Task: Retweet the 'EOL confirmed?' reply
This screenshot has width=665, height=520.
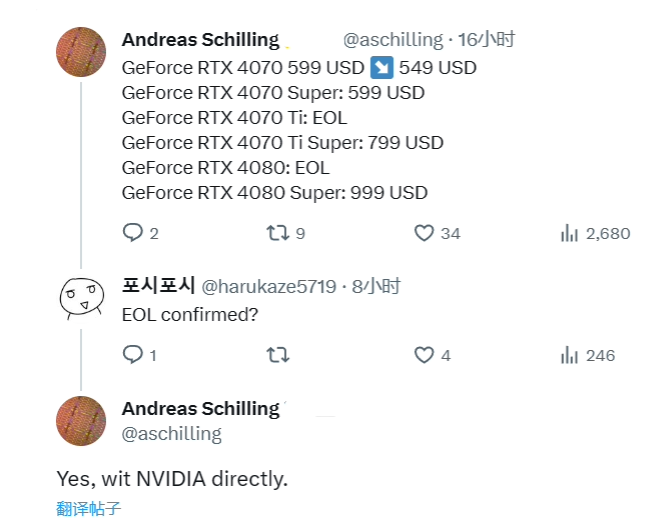Action: pyautogui.click(x=279, y=355)
